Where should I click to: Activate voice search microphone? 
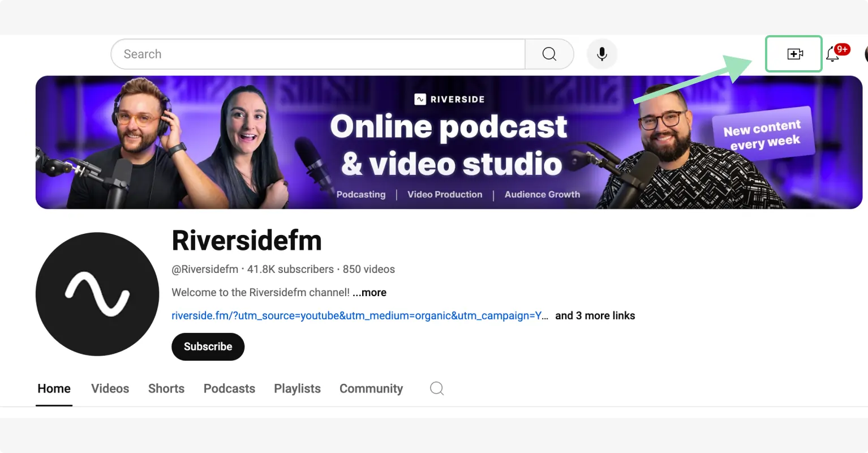click(x=602, y=54)
